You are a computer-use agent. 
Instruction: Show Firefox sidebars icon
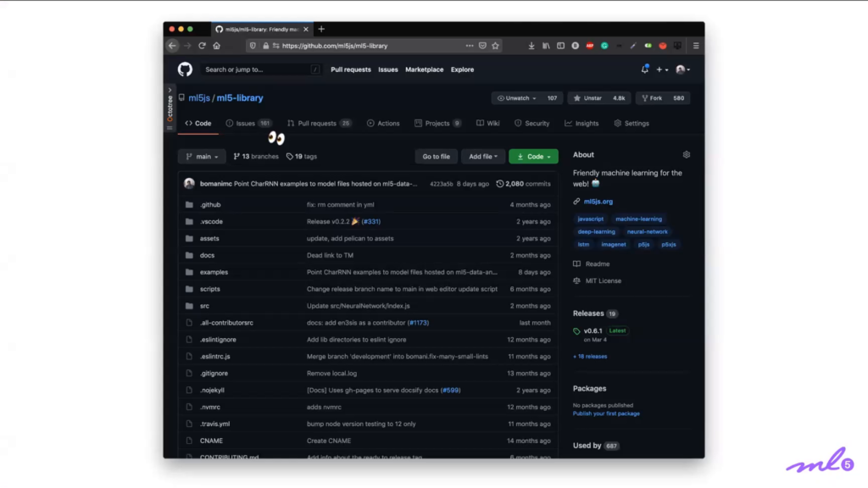(x=561, y=46)
